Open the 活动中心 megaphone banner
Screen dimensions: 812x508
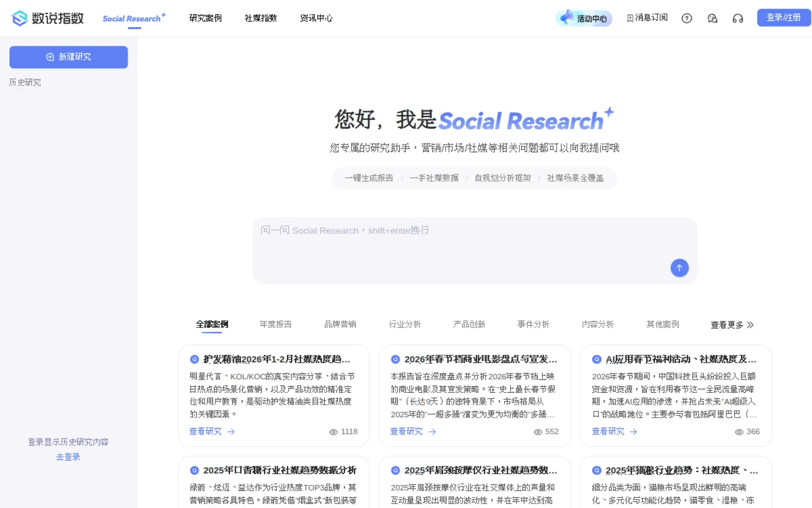click(584, 18)
